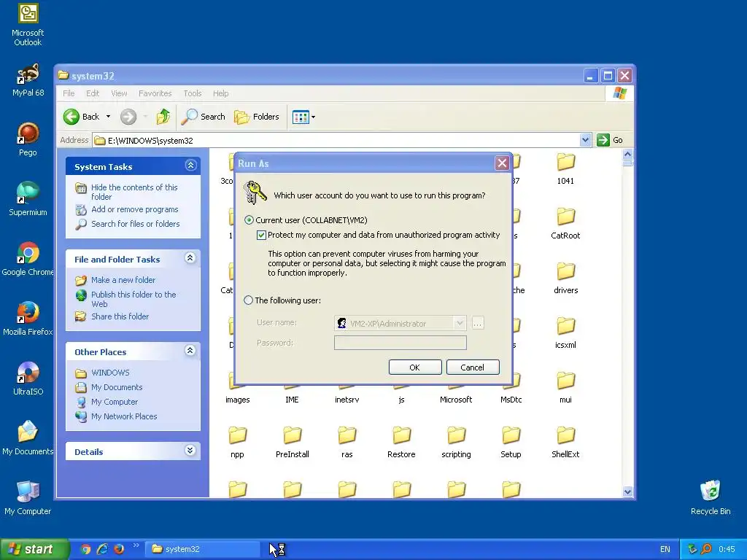Screen dimensions: 747x560
Task: Select the Mozilla Firefox desktop icon
Action: point(28,319)
